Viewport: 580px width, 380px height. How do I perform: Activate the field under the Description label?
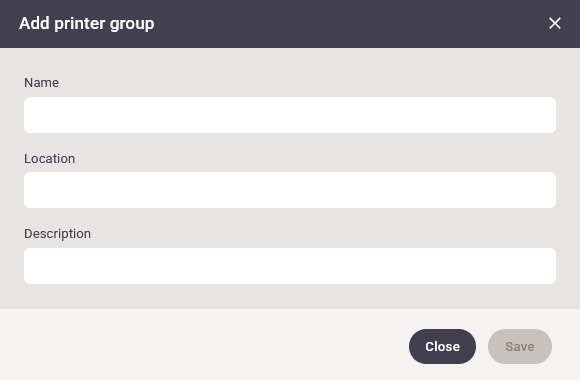click(290, 266)
